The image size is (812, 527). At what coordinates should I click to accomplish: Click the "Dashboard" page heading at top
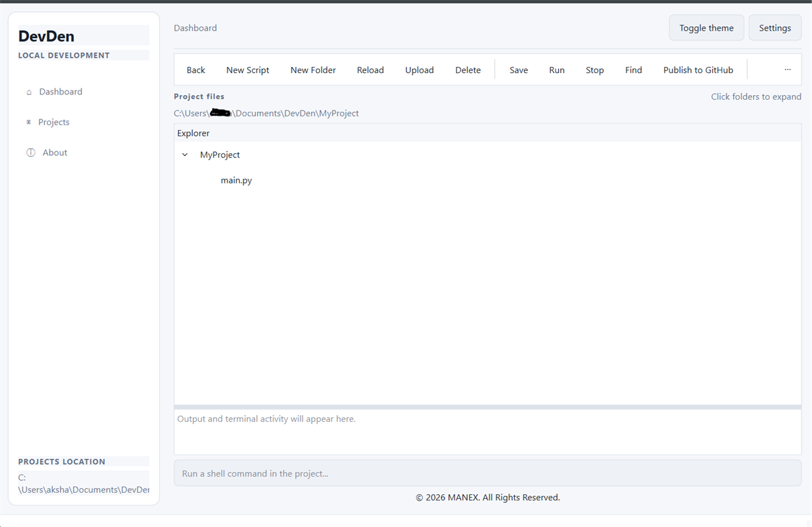195,28
